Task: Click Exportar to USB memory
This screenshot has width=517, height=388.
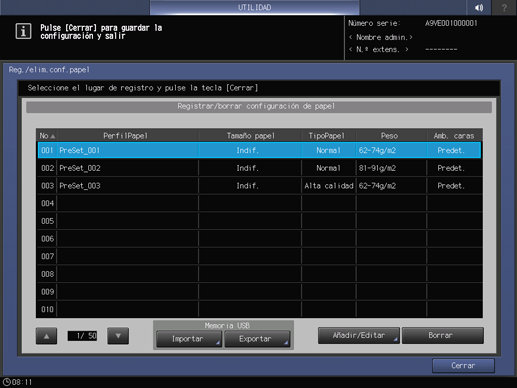Action: pyautogui.click(x=257, y=339)
